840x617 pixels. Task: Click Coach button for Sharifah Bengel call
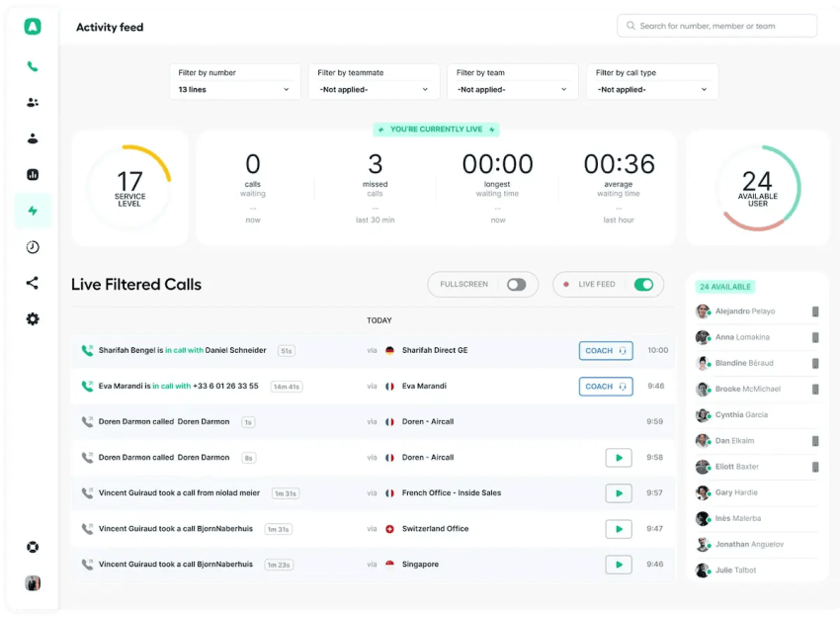(606, 351)
